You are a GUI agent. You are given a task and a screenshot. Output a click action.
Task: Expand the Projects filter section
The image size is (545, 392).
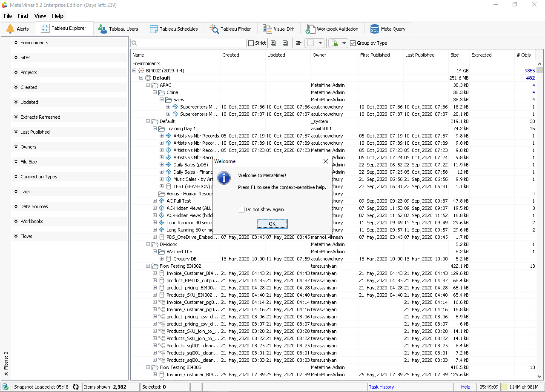(69, 72)
